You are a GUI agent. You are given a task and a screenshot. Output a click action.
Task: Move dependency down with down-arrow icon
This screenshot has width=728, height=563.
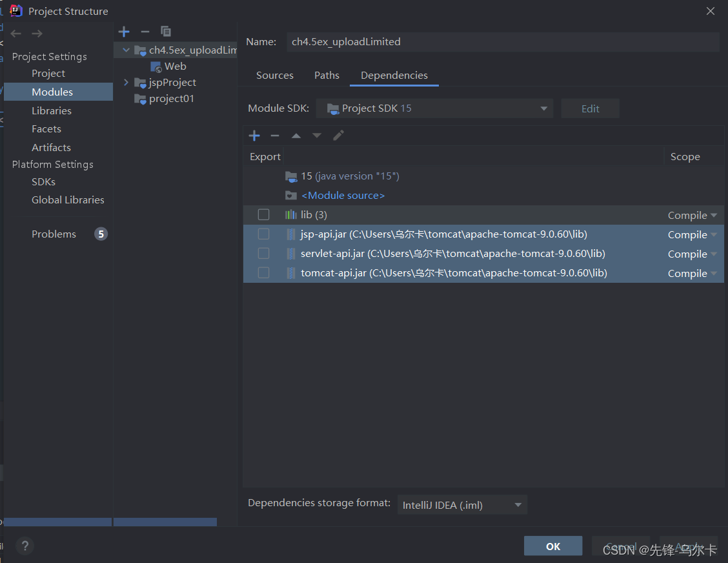click(x=317, y=136)
